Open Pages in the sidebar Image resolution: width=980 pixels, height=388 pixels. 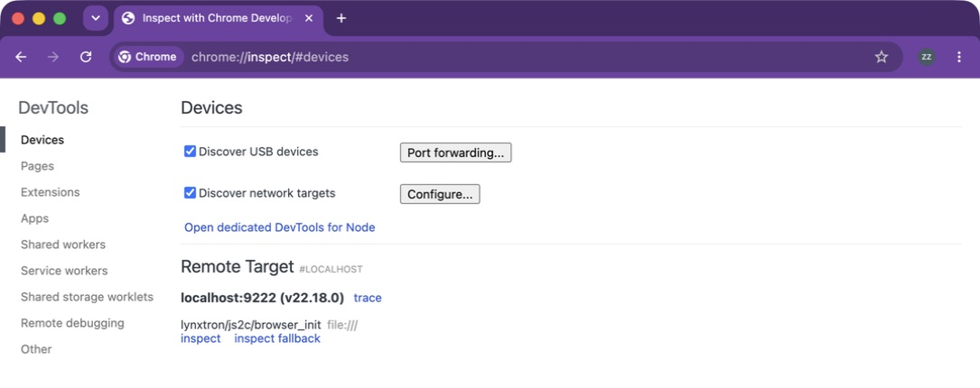coord(38,166)
